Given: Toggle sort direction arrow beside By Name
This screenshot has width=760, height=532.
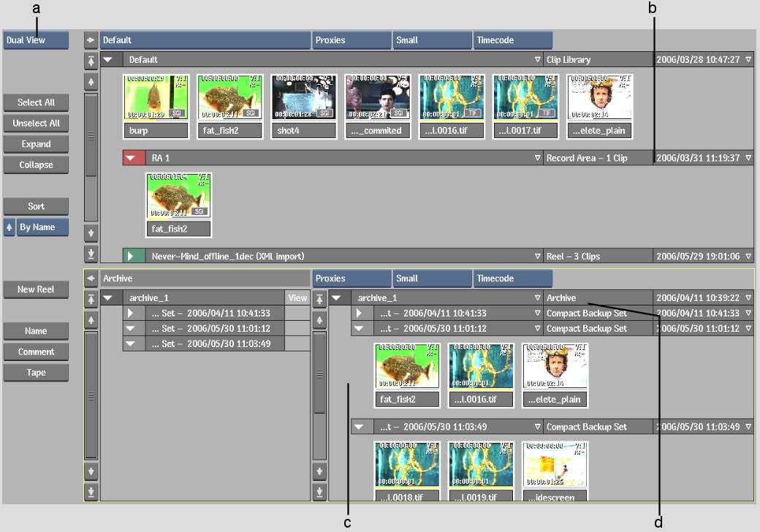Looking at the screenshot, I should click(x=9, y=227).
